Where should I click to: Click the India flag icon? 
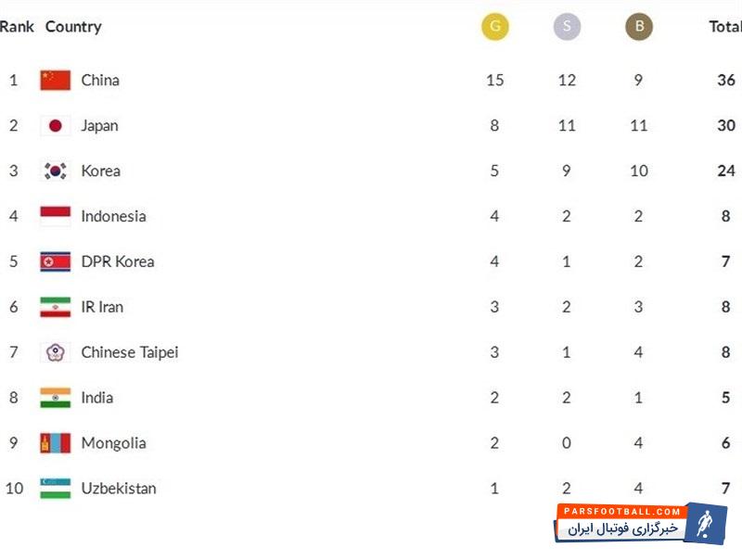(x=56, y=398)
